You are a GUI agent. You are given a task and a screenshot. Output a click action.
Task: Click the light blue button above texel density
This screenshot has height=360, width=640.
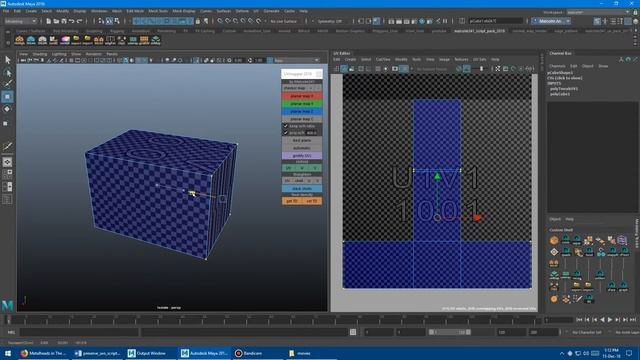302,189
